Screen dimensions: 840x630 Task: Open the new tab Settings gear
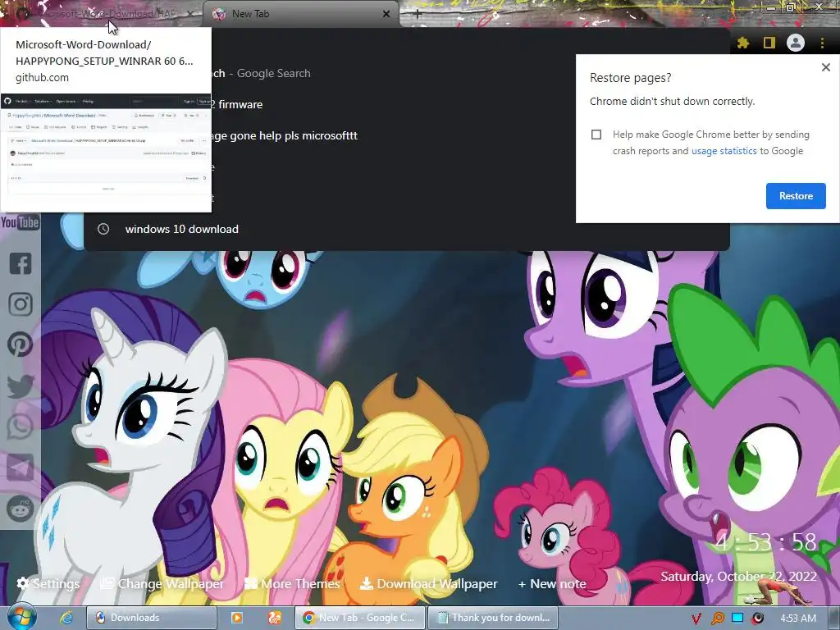(x=48, y=583)
